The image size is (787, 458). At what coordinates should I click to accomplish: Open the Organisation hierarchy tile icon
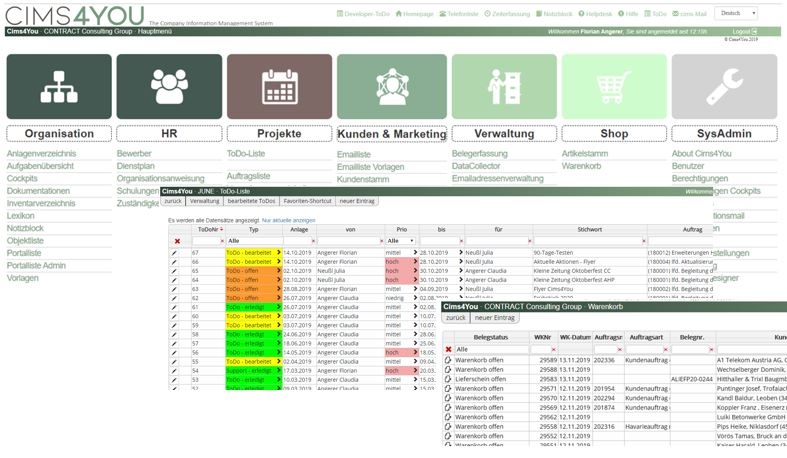pyautogui.click(x=59, y=86)
